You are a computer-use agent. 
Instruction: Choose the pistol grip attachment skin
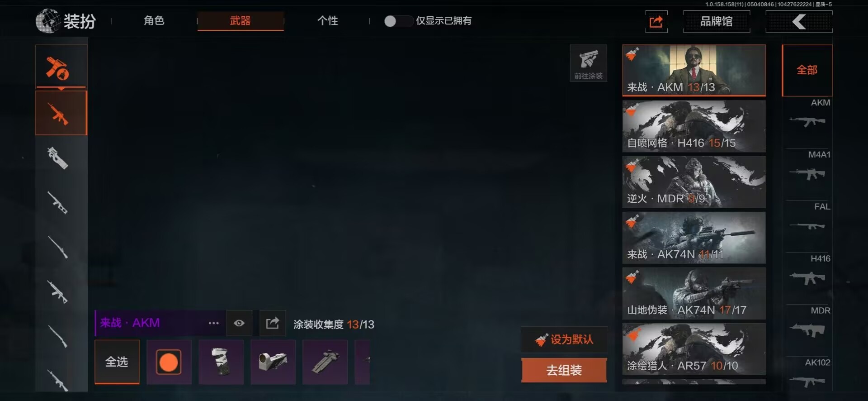[x=221, y=362]
